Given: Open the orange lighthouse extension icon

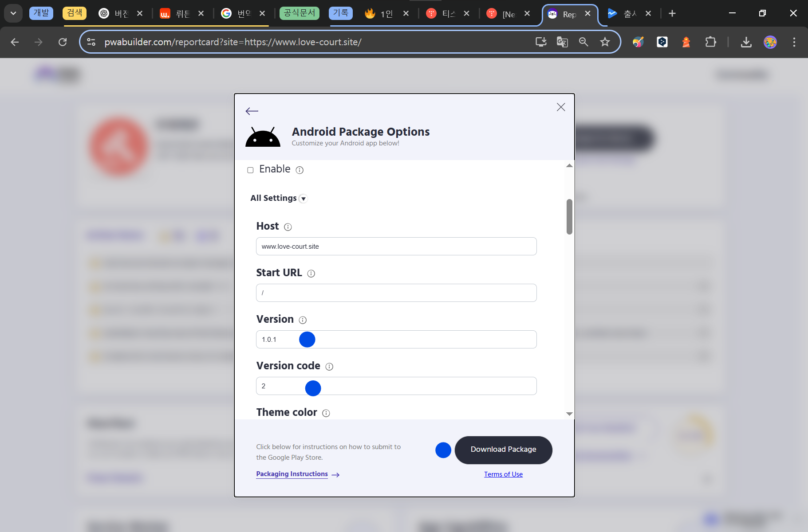Looking at the screenshot, I should point(686,42).
